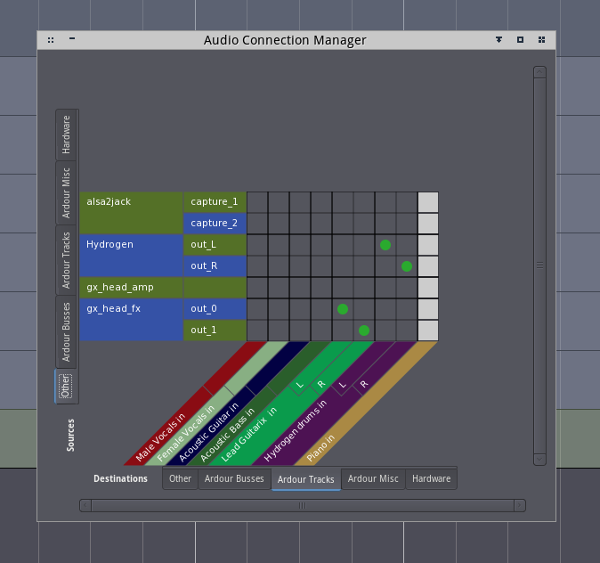
Task: Select the gx_head_amp source group
Action: point(131,287)
